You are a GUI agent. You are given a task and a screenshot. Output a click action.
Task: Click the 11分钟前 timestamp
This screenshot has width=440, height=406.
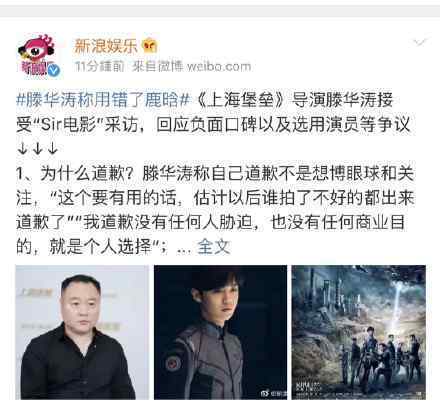(x=99, y=66)
